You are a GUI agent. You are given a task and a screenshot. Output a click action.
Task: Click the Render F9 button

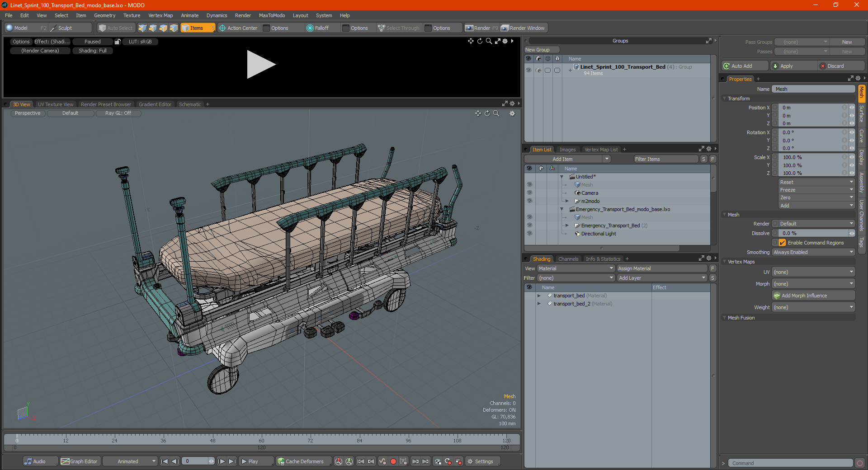[x=481, y=28]
